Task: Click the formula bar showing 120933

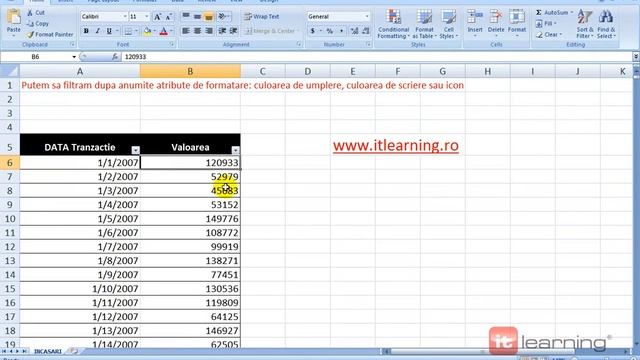Action: [376, 57]
